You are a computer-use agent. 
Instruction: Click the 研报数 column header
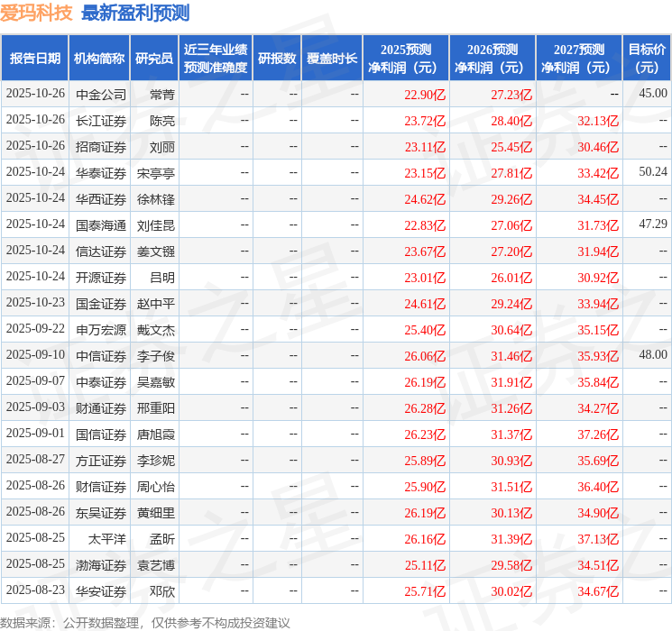pyautogui.click(x=277, y=58)
